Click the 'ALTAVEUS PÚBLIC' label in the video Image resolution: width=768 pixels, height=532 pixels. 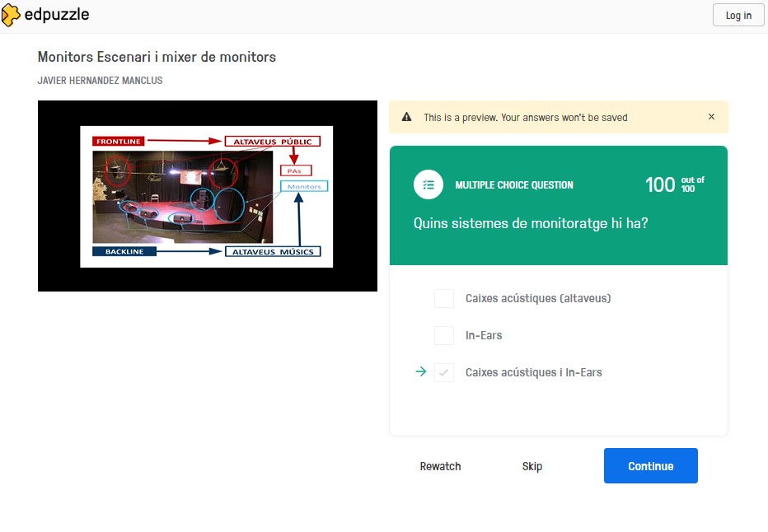click(272, 142)
